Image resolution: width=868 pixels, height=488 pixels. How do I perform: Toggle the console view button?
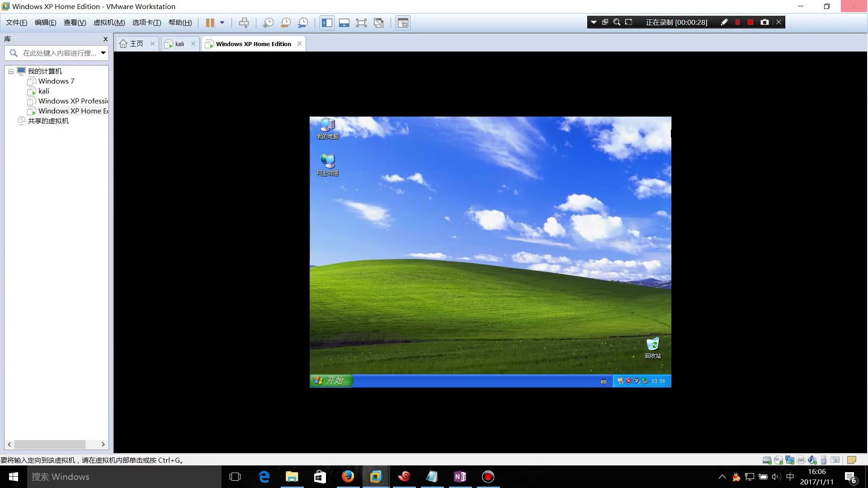403,23
